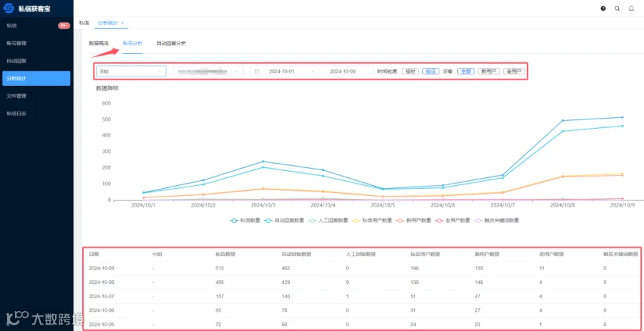Image resolution: width=644 pixels, height=331 pixels.
Task: Select 按时 time granularity option
Action: click(x=410, y=71)
